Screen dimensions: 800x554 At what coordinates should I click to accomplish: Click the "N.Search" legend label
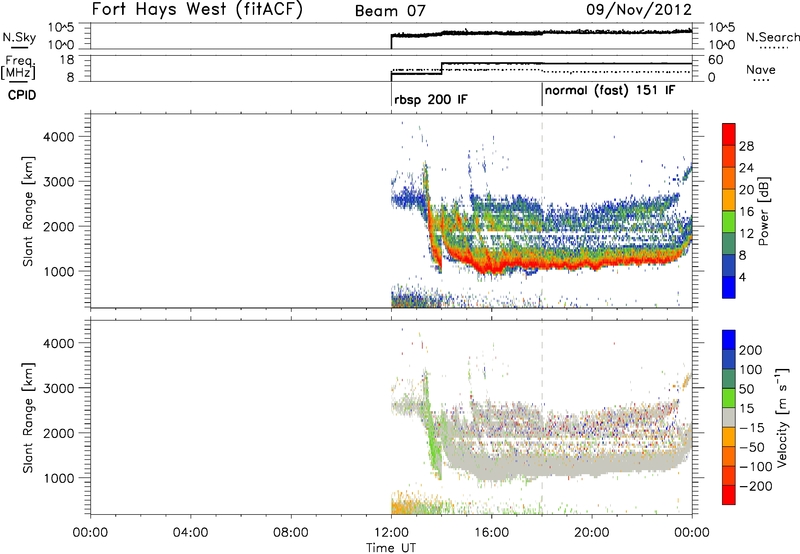[772, 37]
